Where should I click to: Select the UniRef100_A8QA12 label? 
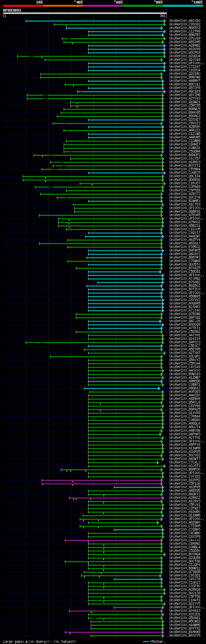(x=185, y=388)
